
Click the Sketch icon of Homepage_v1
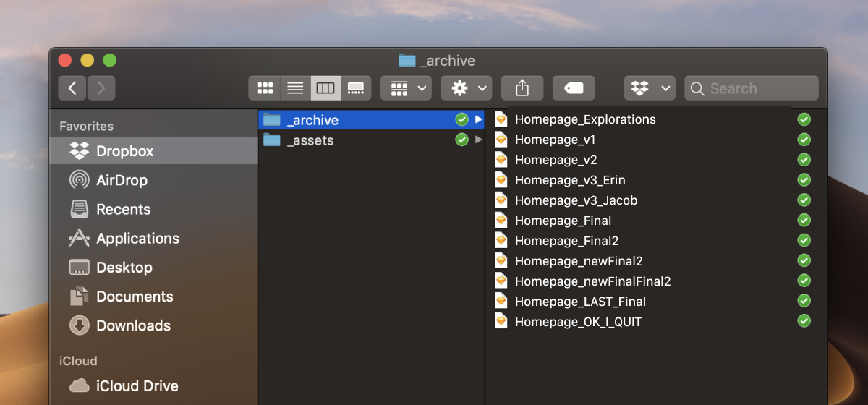pyautogui.click(x=501, y=140)
